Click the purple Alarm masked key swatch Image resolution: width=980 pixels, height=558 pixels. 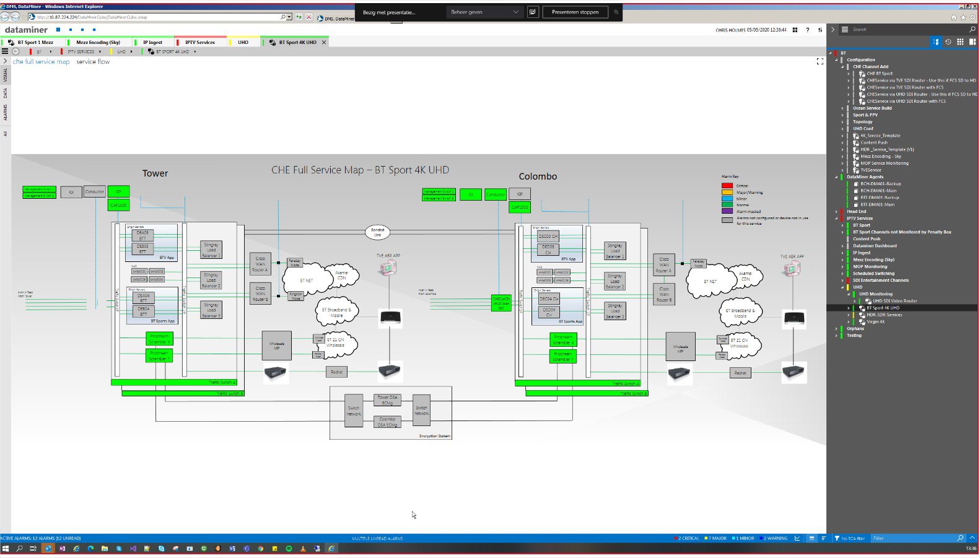click(x=727, y=211)
